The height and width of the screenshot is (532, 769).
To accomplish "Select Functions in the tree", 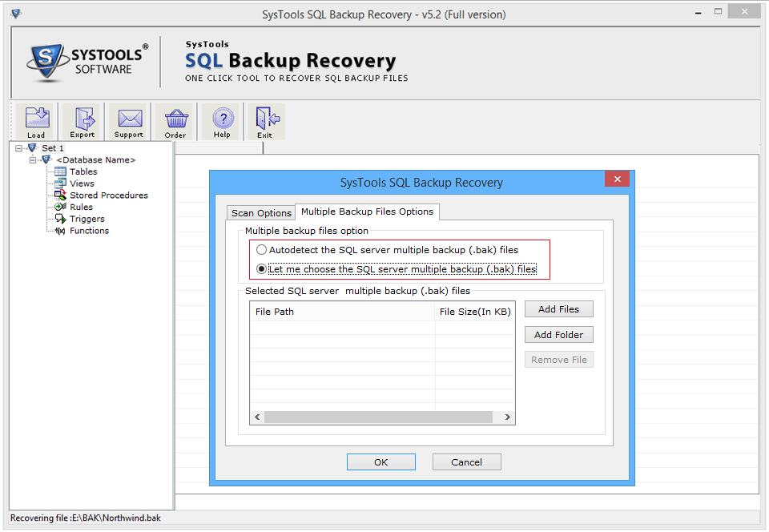I will pyautogui.click(x=89, y=231).
